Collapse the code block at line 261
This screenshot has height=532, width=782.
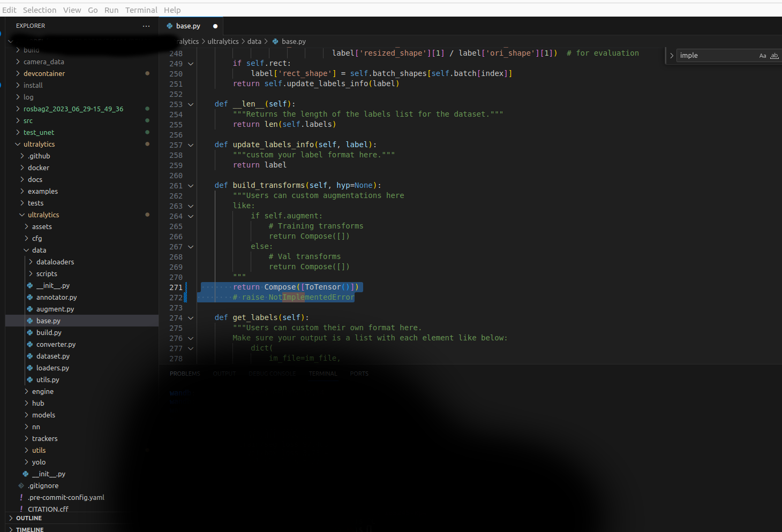(191, 185)
